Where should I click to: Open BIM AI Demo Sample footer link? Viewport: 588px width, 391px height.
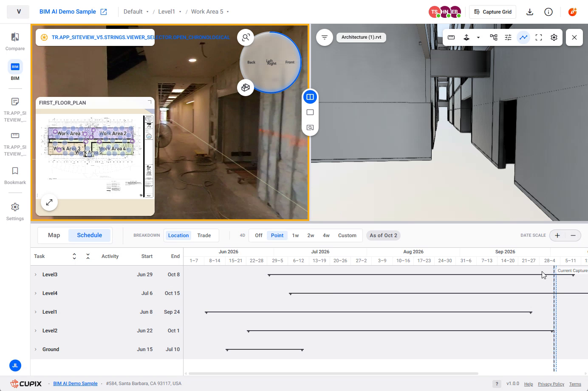coord(75,383)
